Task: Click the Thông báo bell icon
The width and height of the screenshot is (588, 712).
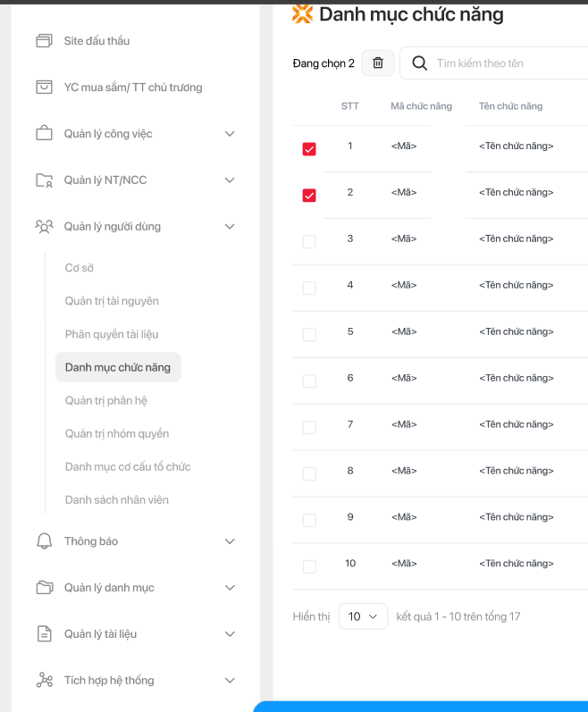Action: [44, 541]
